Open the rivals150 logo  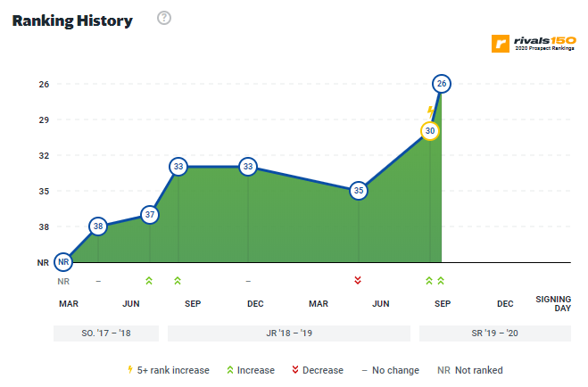pyautogui.click(x=532, y=42)
